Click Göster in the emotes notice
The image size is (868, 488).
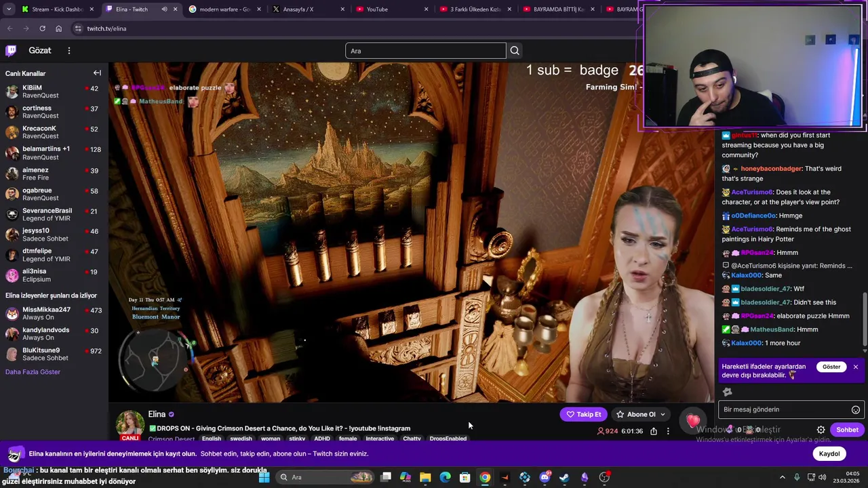831,367
